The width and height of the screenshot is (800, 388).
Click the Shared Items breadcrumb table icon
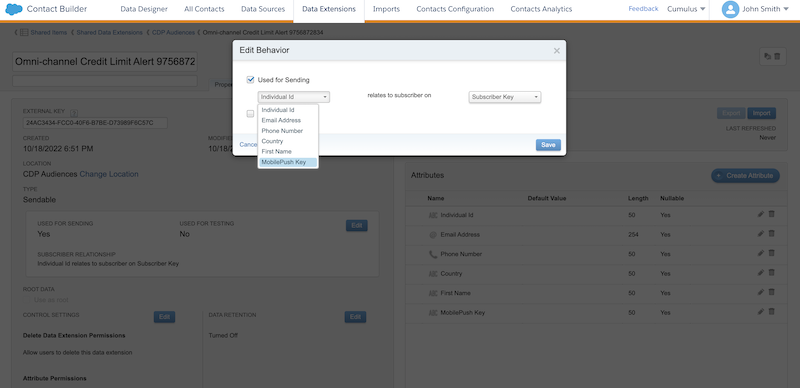pos(24,33)
